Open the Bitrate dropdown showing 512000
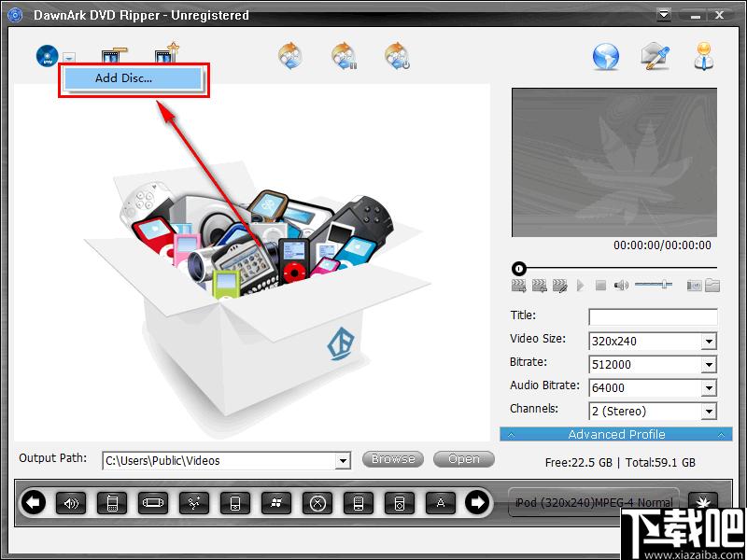This screenshot has height=560, width=747. point(709,365)
